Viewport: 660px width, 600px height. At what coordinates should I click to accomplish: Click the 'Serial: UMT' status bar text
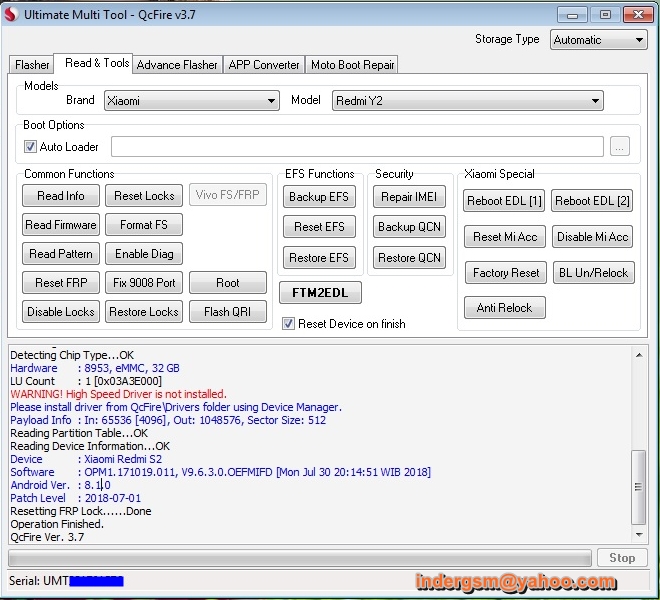(x=39, y=581)
